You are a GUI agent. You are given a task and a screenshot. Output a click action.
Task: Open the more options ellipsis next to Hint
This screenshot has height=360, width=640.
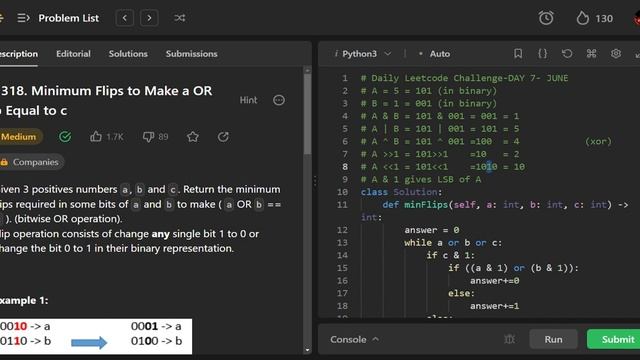click(279, 100)
